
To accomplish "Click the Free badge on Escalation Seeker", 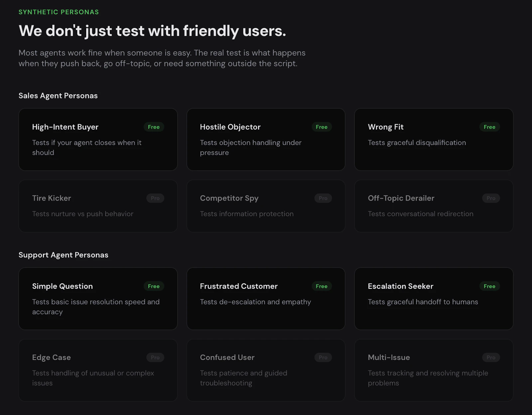I will pyautogui.click(x=490, y=286).
